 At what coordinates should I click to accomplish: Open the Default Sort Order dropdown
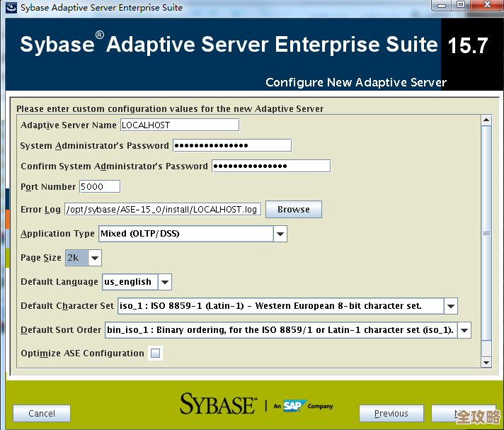(x=464, y=330)
